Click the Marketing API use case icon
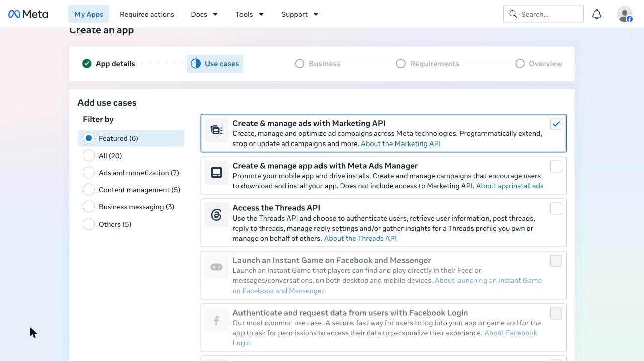The image size is (644, 361). (x=216, y=130)
